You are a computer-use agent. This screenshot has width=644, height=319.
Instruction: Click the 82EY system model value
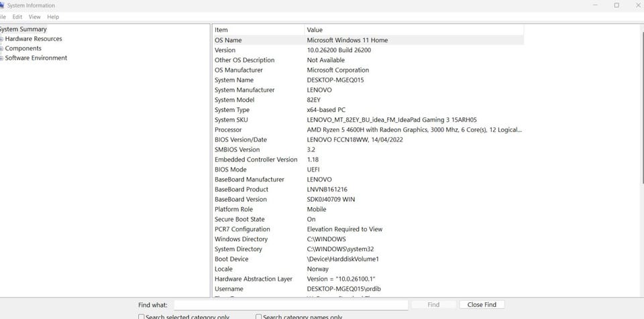[x=314, y=100]
